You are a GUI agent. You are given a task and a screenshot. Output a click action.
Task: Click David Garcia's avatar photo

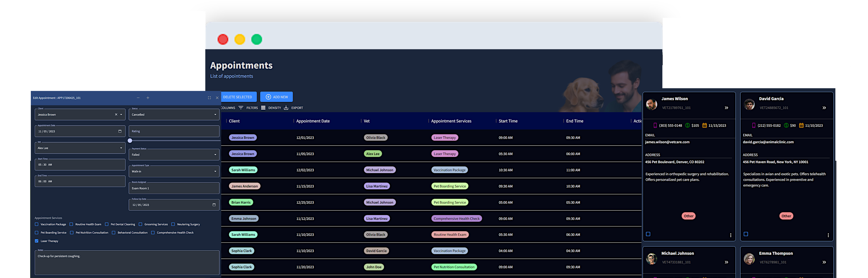coord(749,104)
